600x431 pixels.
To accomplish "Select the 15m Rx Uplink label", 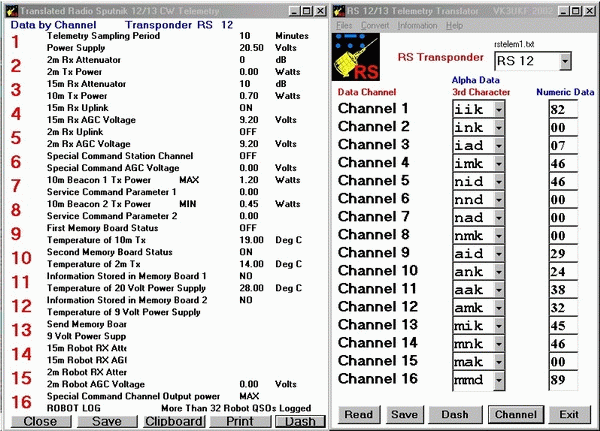I will (x=78, y=108).
